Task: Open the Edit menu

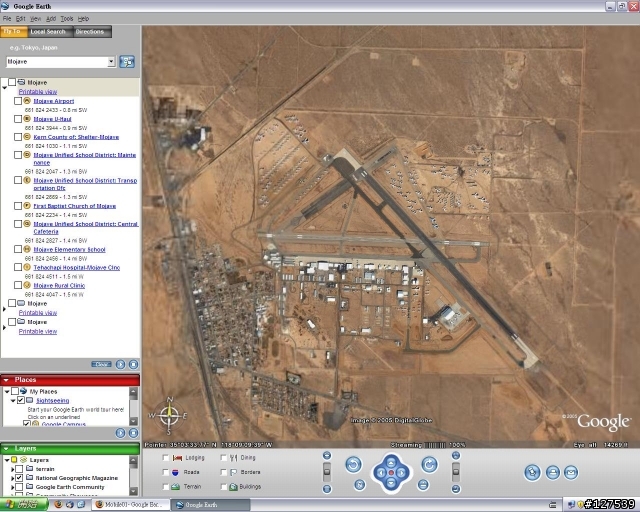Action: 20,19
